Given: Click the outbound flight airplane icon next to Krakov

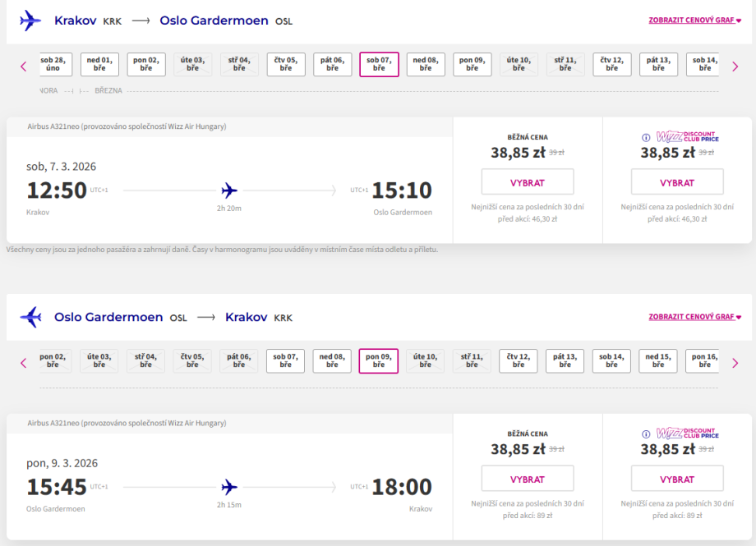Looking at the screenshot, I should click(x=30, y=21).
